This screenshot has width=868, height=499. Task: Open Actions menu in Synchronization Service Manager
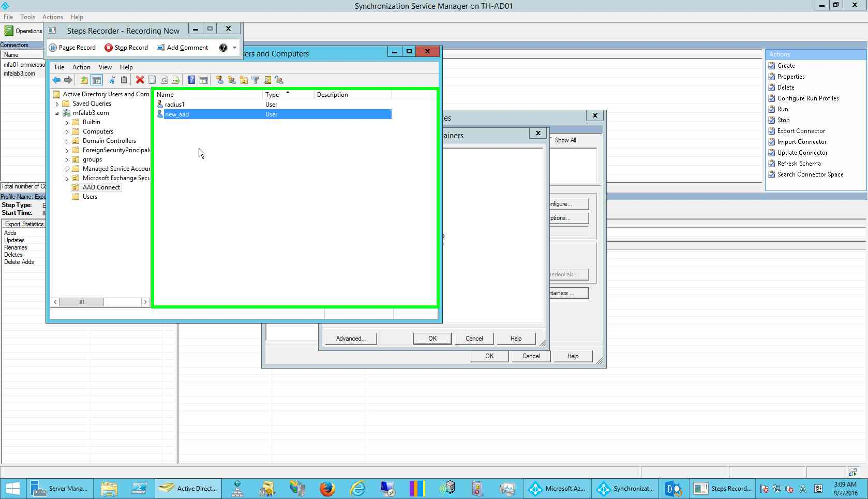tap(53, 17)
